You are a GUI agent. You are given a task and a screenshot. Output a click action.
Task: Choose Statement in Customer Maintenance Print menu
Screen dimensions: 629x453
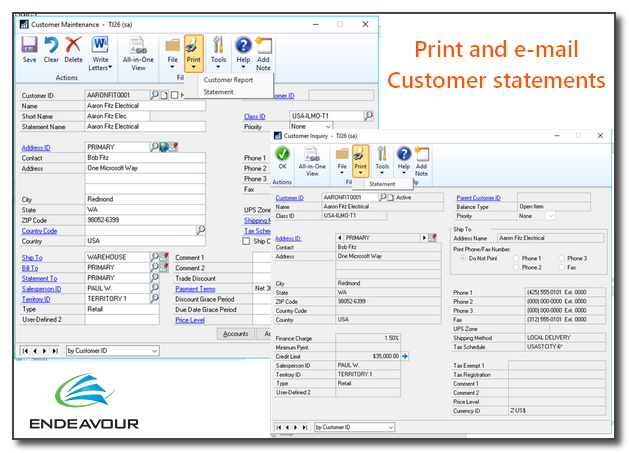218,92
